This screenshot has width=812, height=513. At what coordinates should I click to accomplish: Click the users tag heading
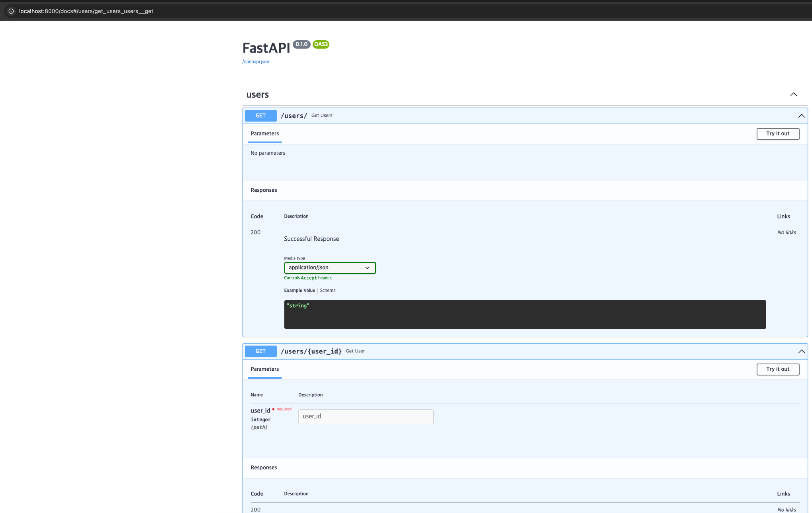(257, 95)
